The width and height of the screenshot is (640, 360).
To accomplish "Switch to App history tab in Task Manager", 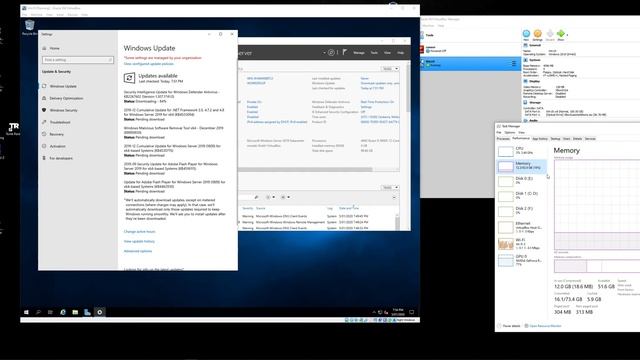I will [540, 139].
